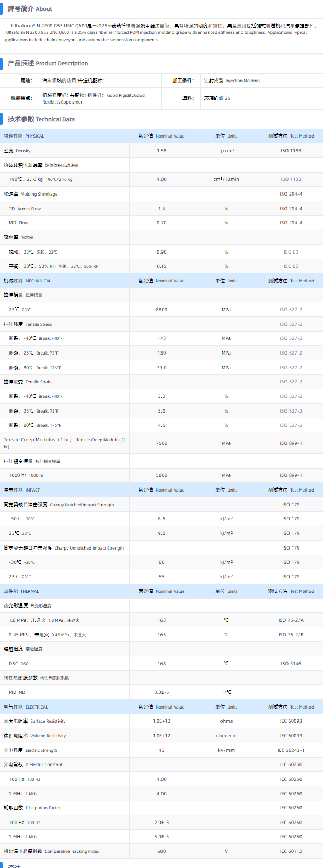Select the Charpy notched value 9.0

(161, 533)
